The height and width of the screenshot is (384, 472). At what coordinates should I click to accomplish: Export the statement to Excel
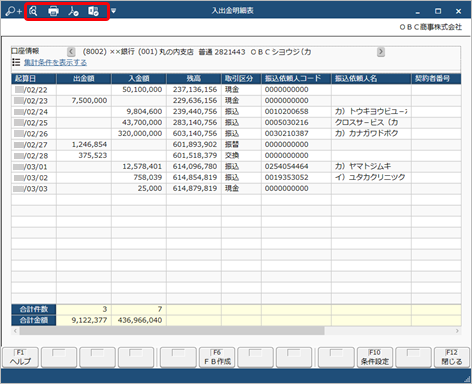(93, 11)
